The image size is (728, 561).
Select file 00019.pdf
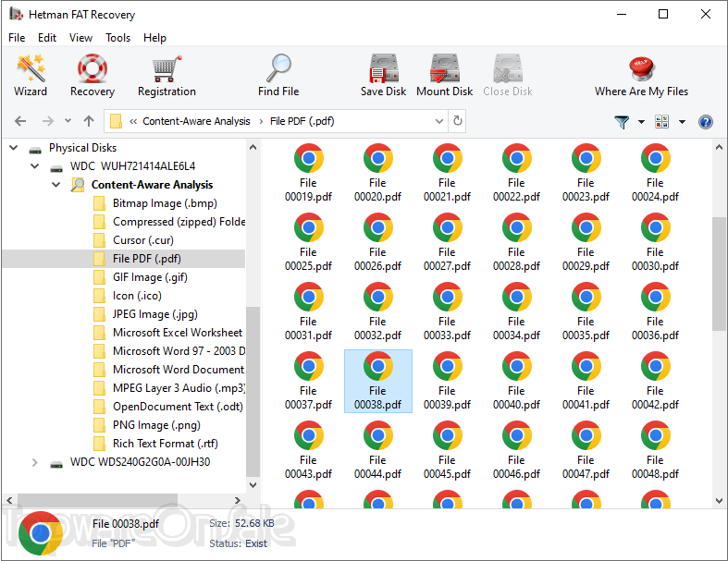[308, 173]
